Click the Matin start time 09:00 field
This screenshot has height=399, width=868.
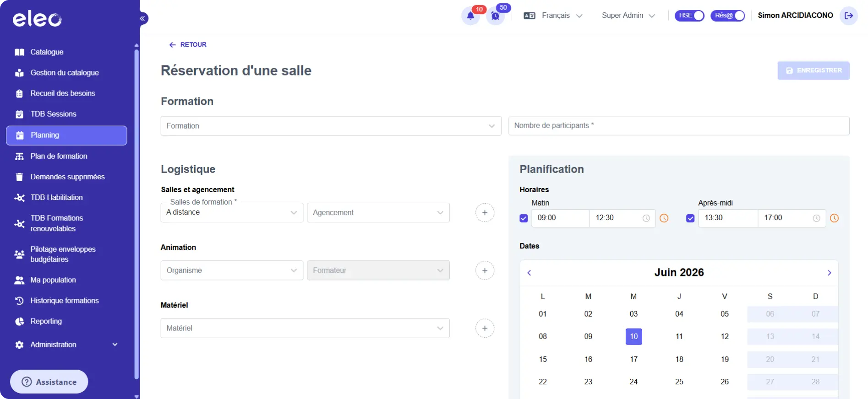561,218
